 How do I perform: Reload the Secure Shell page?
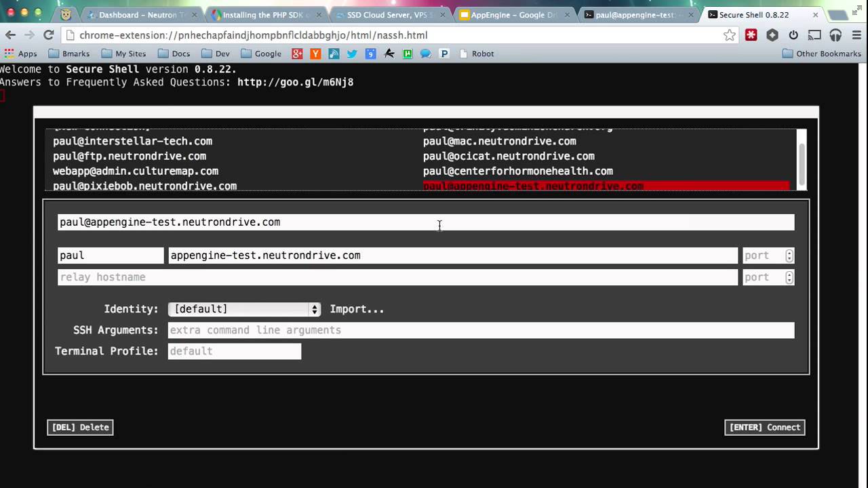point(49,35)
